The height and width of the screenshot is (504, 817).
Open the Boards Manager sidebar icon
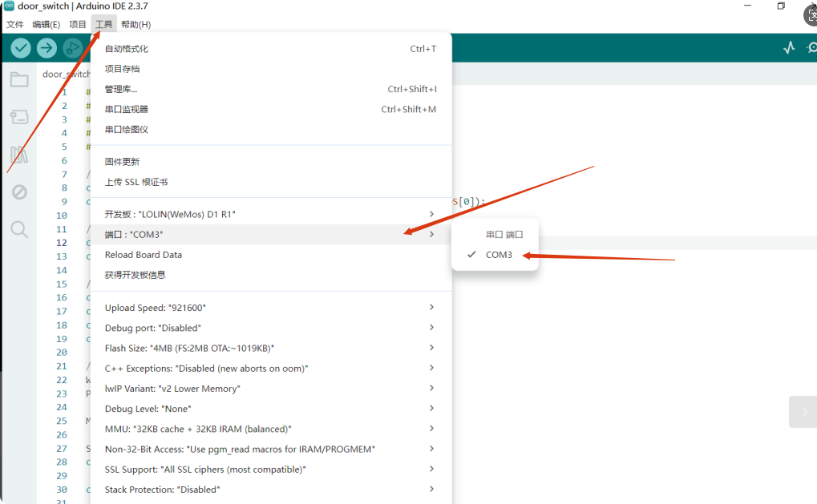[19, 118]
